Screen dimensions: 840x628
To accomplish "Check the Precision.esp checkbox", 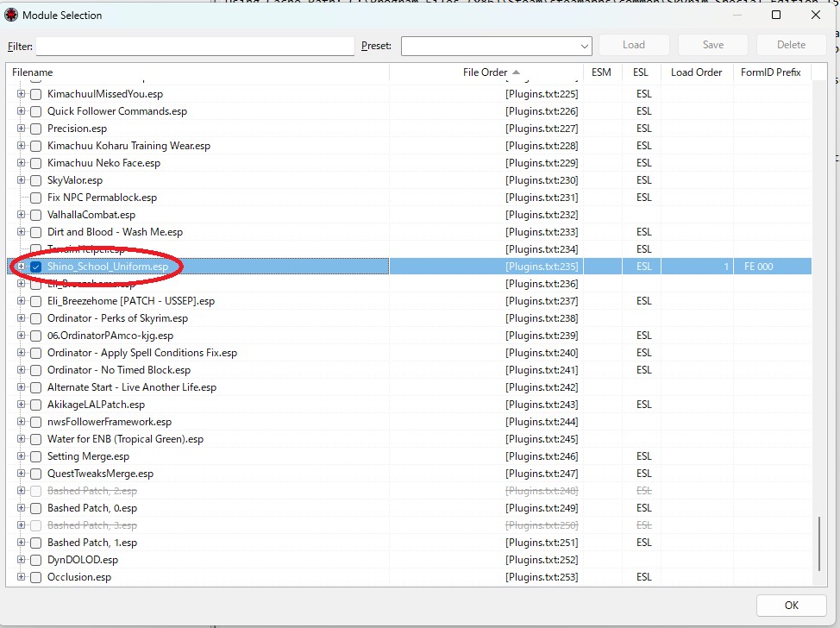I will pos(35,129).
